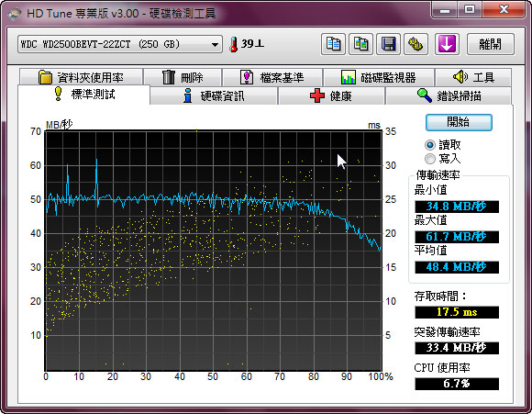Switch to the 健康 tab
Viewport: 532px width, 414px height.
click(x=331, y=95)
